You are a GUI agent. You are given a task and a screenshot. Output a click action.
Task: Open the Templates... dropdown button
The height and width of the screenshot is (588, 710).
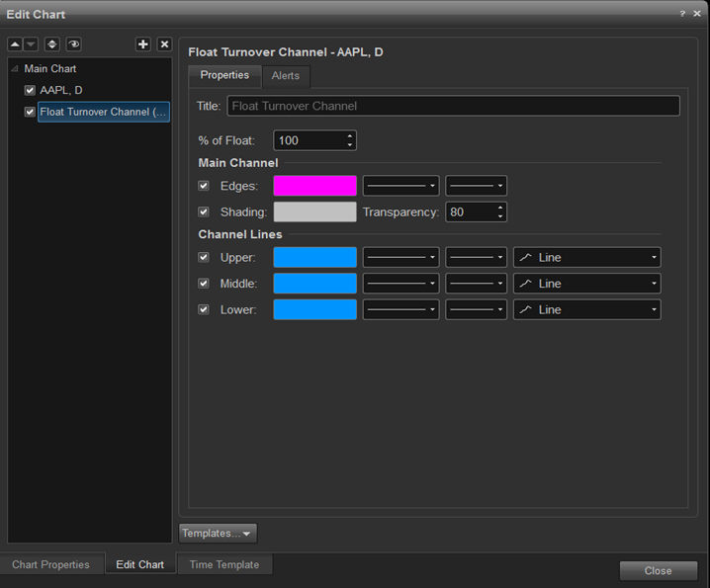218,534
